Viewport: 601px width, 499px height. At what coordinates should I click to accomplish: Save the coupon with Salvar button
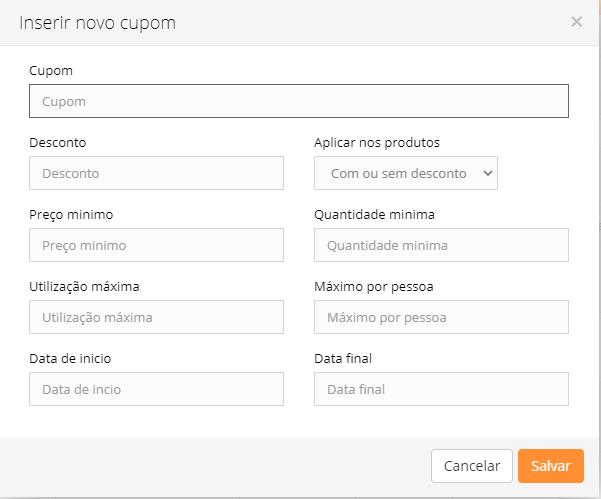tap(550, 466)
